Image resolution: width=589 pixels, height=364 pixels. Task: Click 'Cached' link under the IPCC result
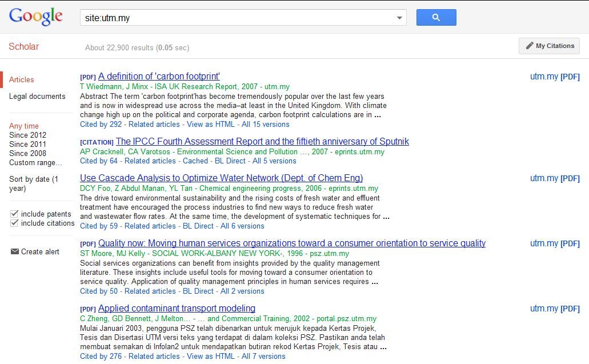195,161
